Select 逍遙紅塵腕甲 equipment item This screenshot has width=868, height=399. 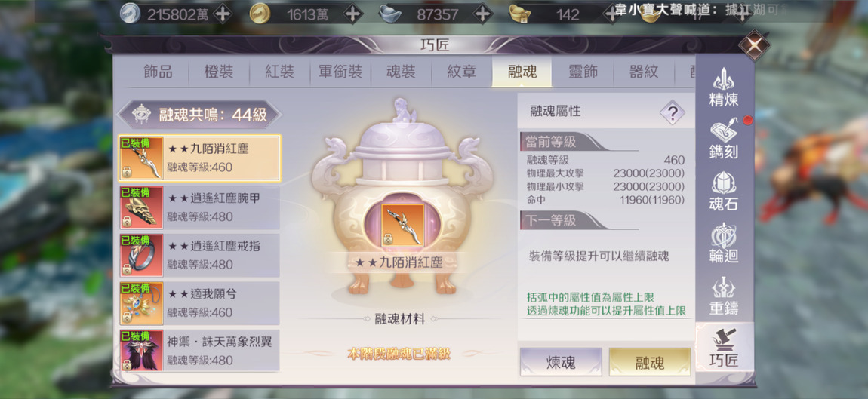(199, 207)
